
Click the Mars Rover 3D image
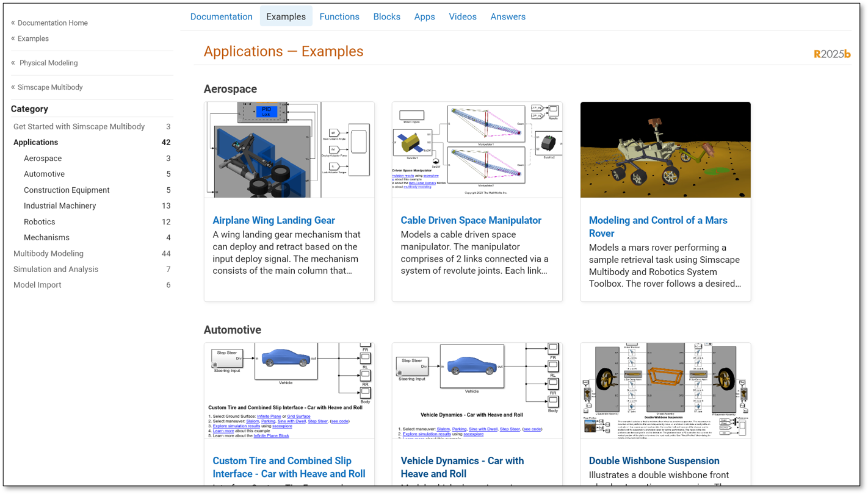[x=665, y=150]
